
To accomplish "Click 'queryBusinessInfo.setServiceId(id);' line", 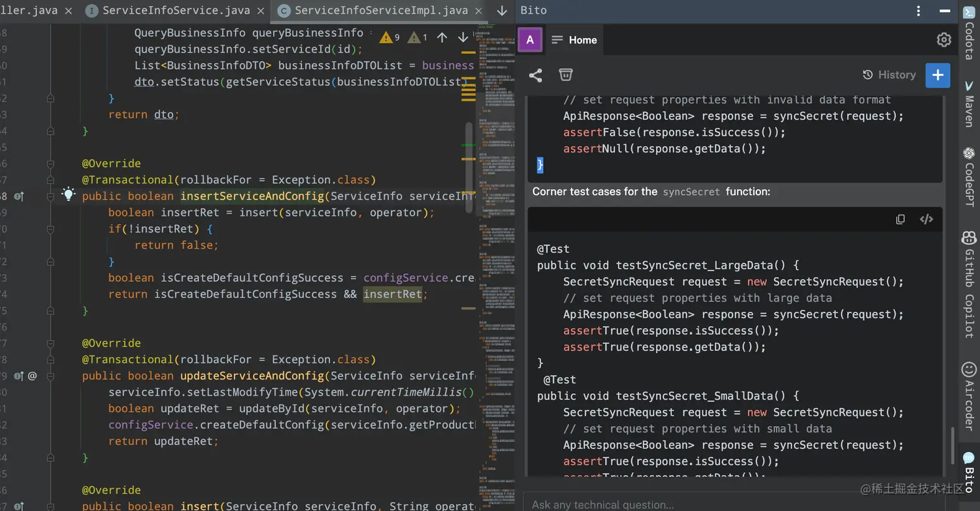I will [x=248, y=49].
